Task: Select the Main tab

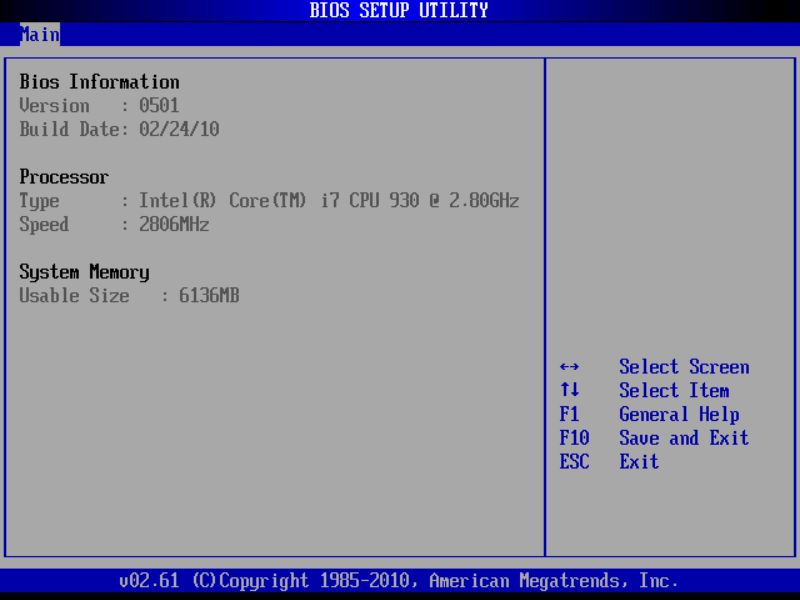Action: 40,35
